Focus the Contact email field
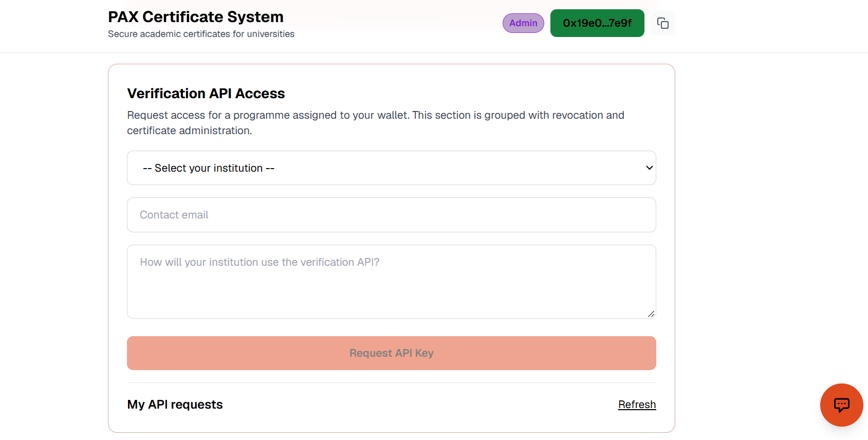Image resolution: width=868 pixels, height=440 pixels. (x=392, y=215)
